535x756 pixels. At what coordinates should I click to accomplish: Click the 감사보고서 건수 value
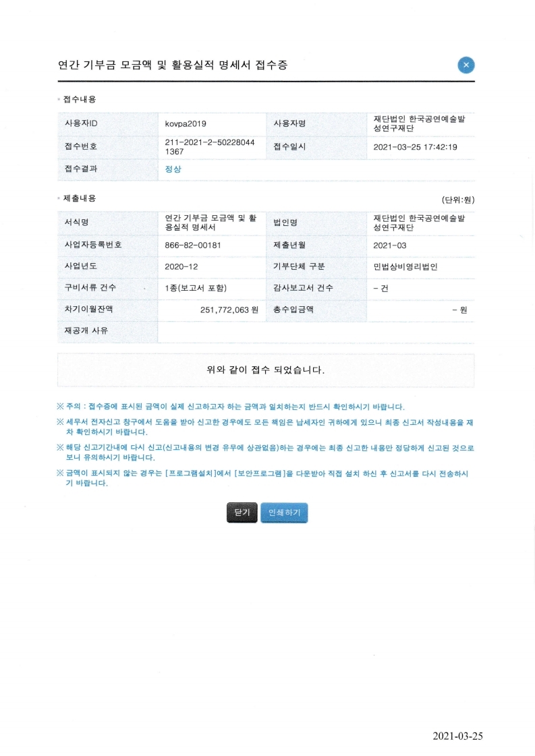(381, 288)
